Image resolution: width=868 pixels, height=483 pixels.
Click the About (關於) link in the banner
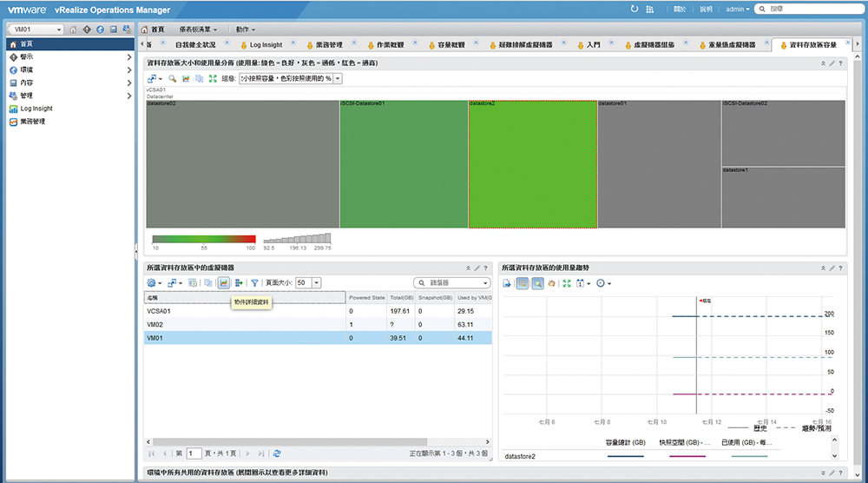(680, 9)
